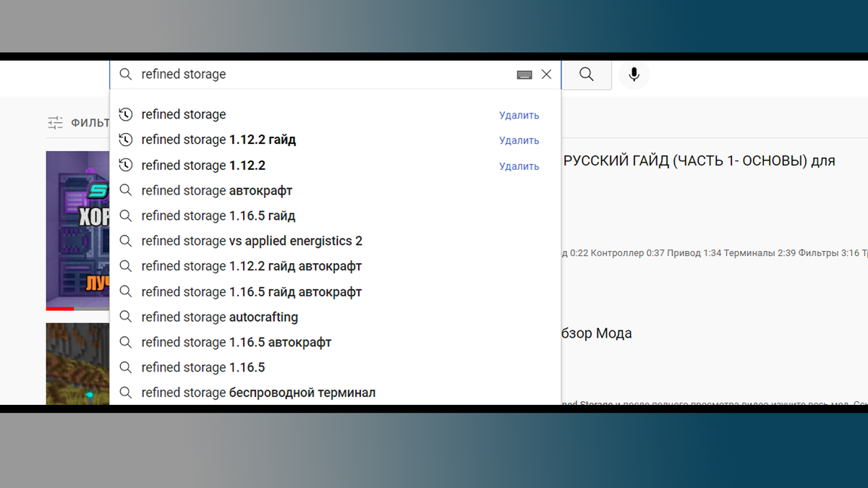Image resolution: width=868 pixels, height=488 pixels.
Task: Select 'refined storage 1.12.2 гайд автокрафт'
Action: point(335,266)
